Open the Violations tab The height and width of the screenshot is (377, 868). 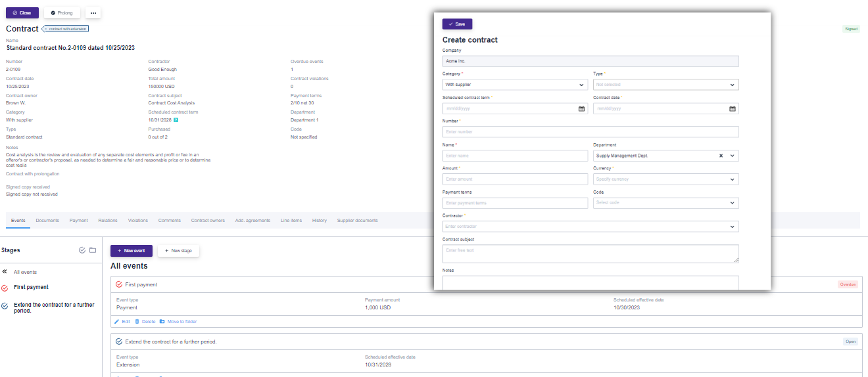(138, 221)
